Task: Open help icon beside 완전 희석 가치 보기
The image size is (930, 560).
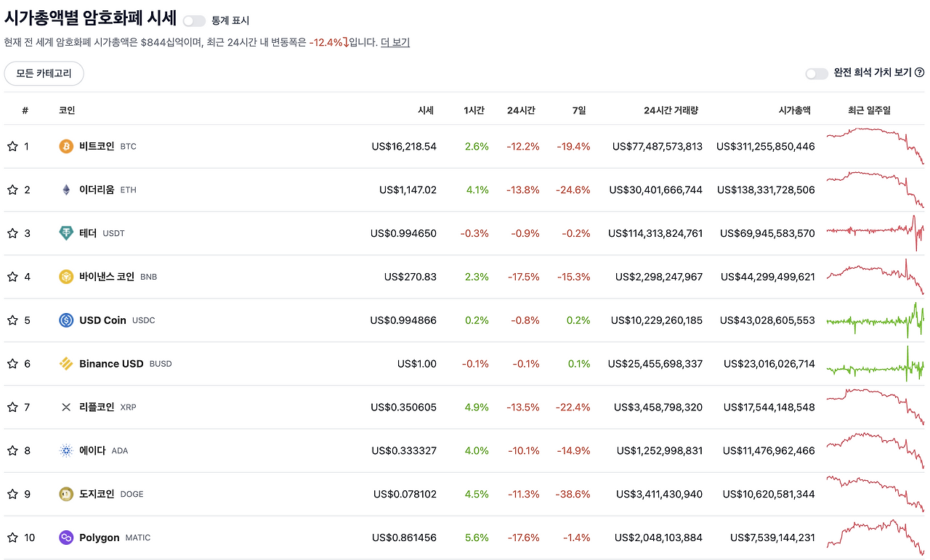Action: point(919,73)
